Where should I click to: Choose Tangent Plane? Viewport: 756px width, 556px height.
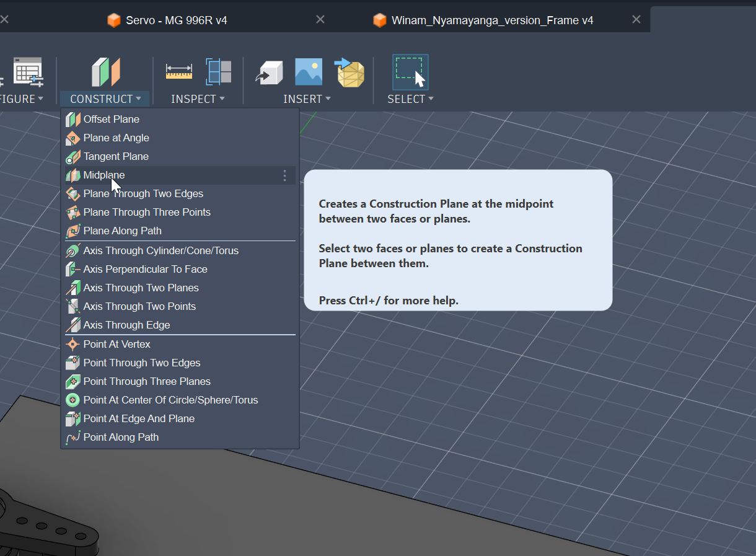(x=180, y=156)
